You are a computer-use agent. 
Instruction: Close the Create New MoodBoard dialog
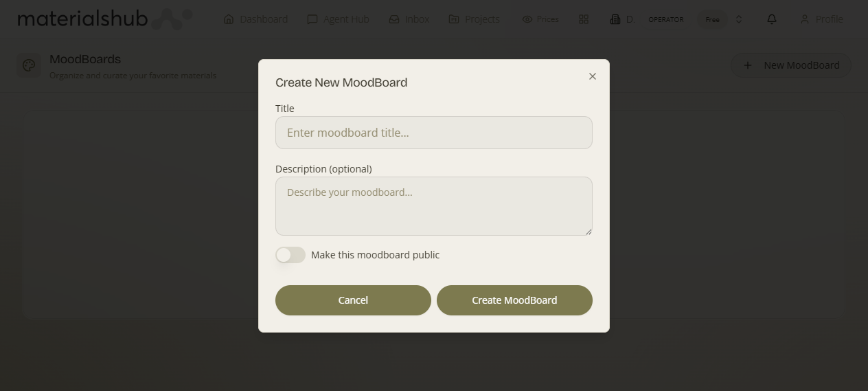point(593,76)
